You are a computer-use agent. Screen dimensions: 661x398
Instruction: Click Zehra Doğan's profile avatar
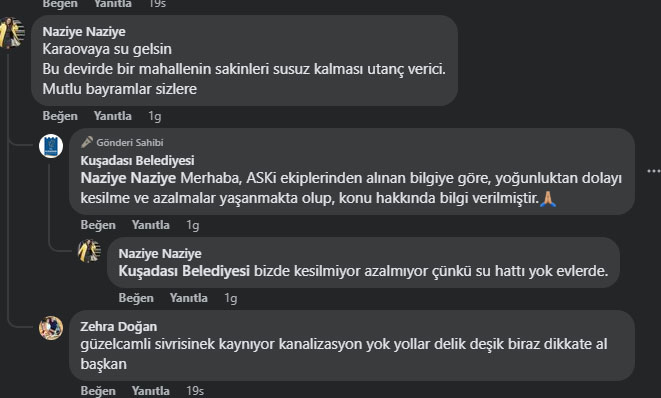[x=51, y=328]
